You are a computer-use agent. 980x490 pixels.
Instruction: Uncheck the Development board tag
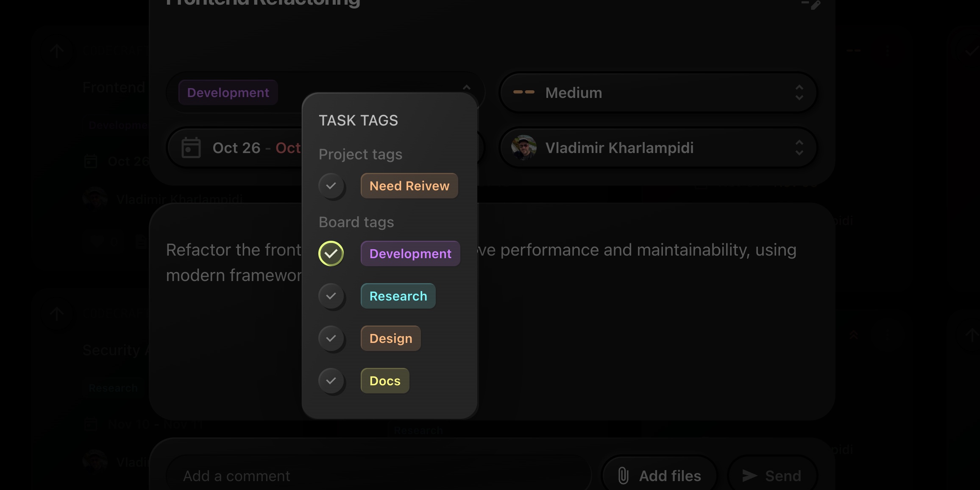click(x=331, y=253)
